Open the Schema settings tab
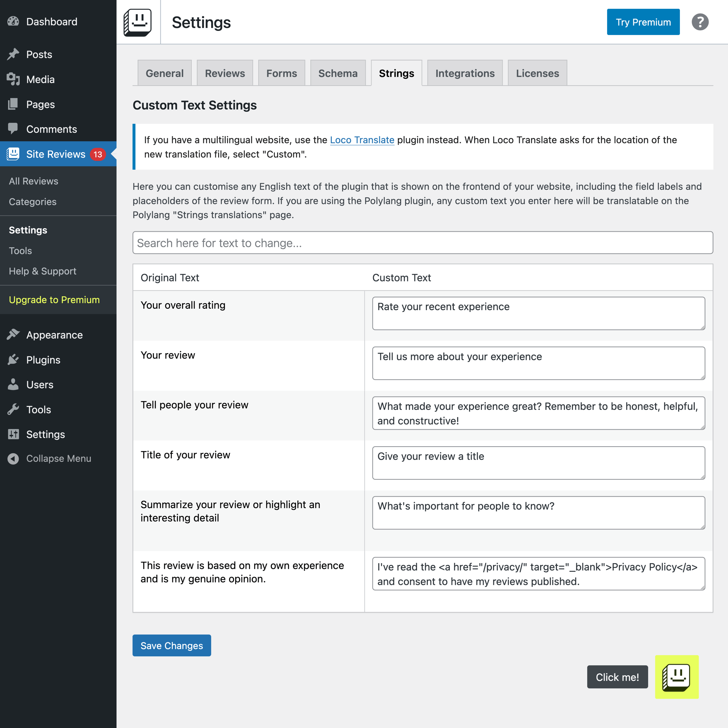The width and height of the screenshot is (728, 728). pyautogui.click(x=338, y=73)
